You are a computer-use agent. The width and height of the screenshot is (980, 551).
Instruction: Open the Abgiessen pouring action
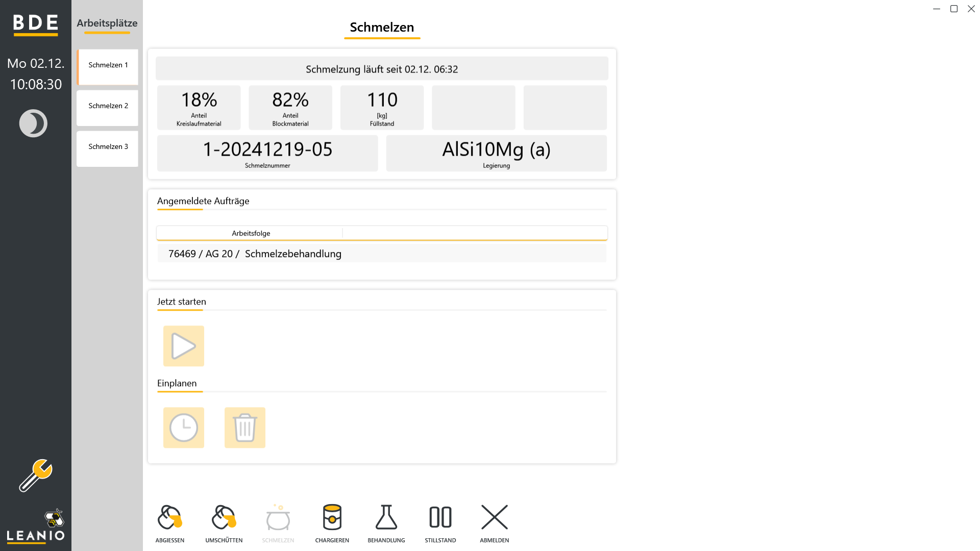(170, 523)
